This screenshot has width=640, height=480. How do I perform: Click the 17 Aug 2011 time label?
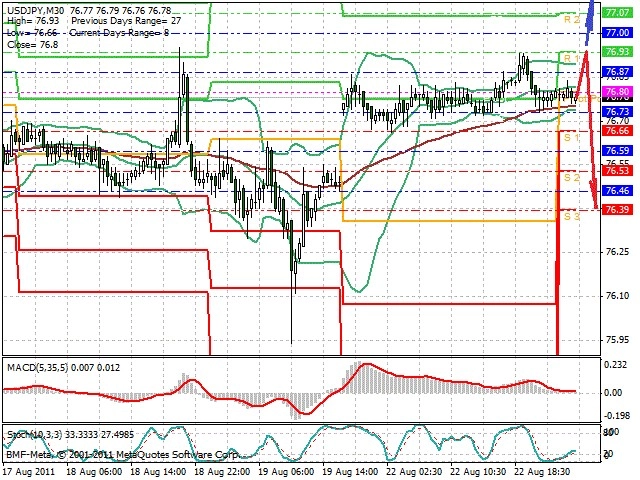point(29,472)
